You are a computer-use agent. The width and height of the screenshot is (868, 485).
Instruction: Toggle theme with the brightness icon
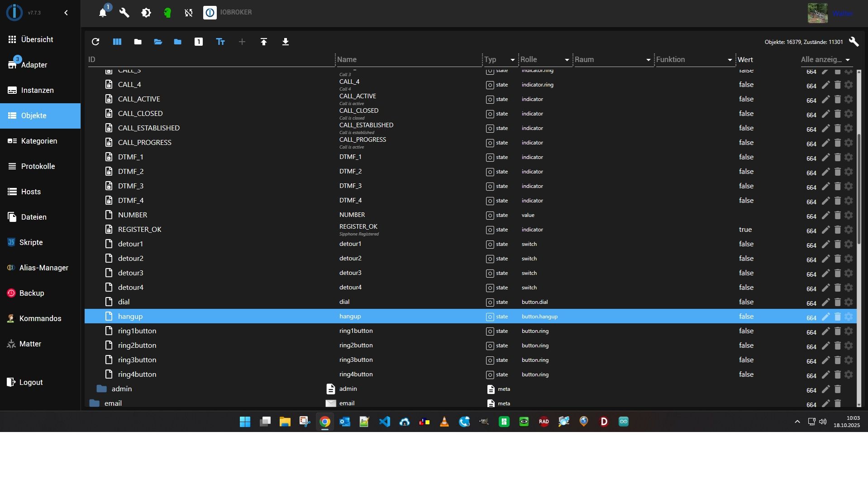pyautogui.click(x=146, y=13)
